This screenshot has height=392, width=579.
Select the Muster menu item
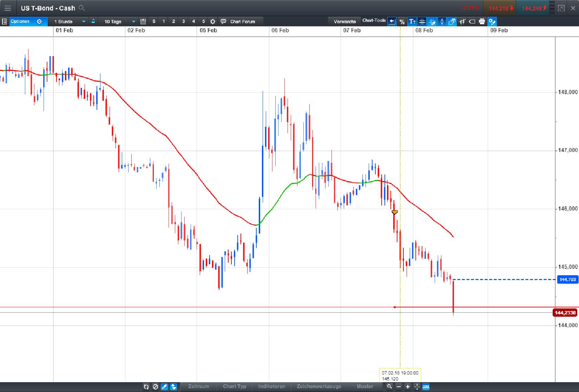pos(364,386)
